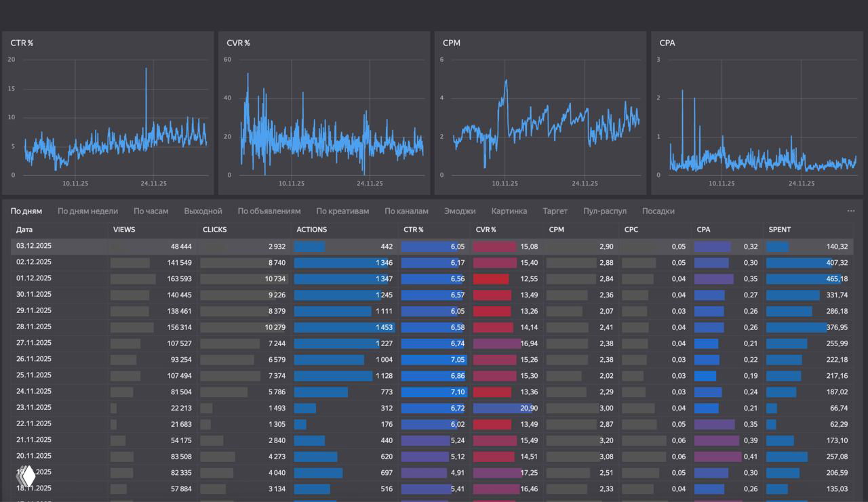Click the SPENT column header
Image resolution: width=868 pixels, height=502 pixels.
coord(779,230)
